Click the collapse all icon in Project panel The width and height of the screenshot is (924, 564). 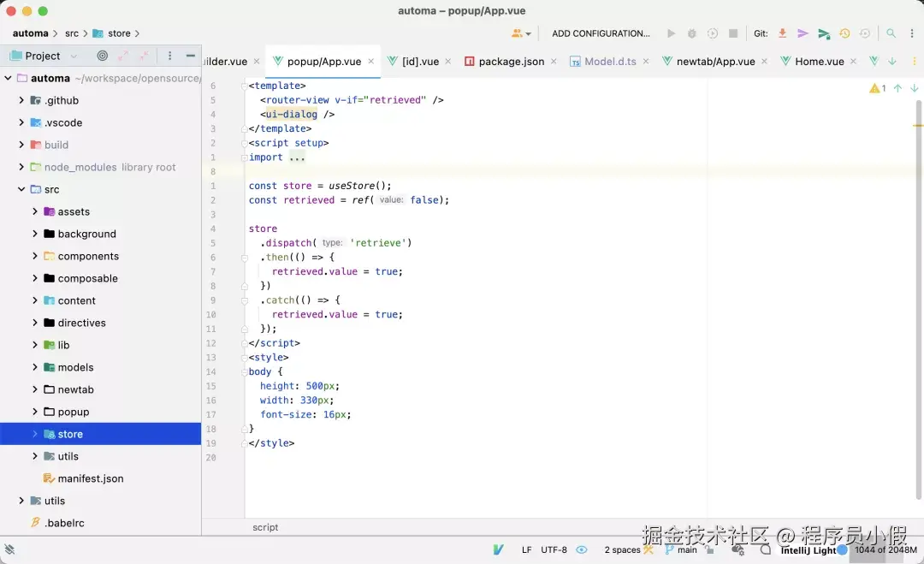click(144, 56)
